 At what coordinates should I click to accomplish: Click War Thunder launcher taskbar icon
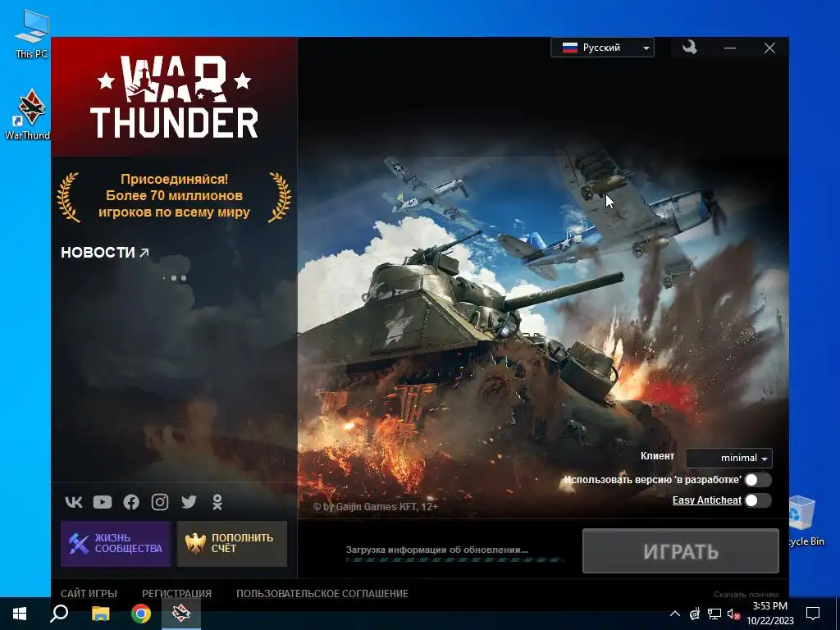(x=181, y=614)
